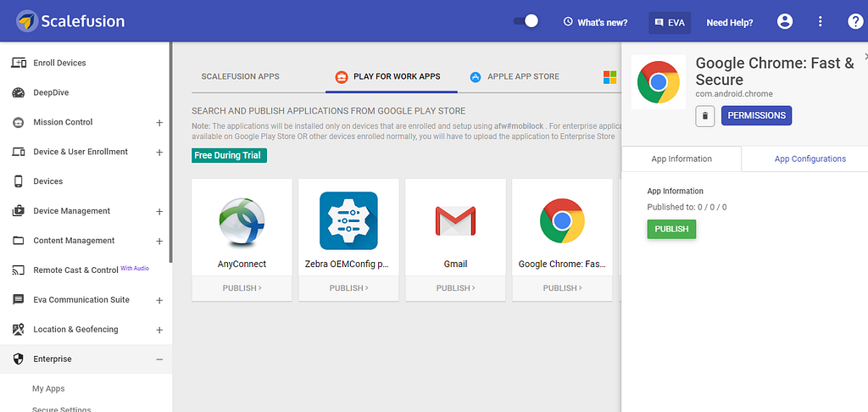Click PUBLISH under Google Chrome card
Screen dimensions: 868x412
(563, 288)
